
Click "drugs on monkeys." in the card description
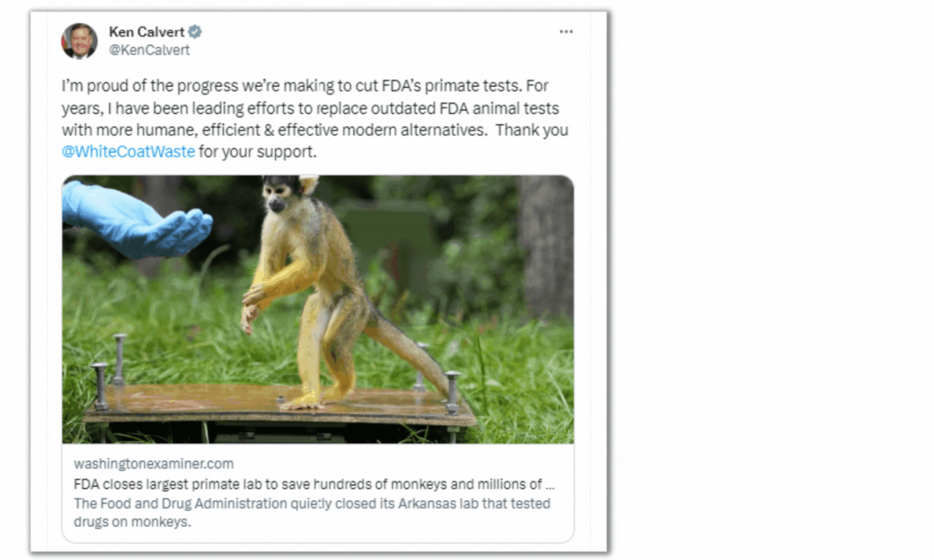coord(132,521)
